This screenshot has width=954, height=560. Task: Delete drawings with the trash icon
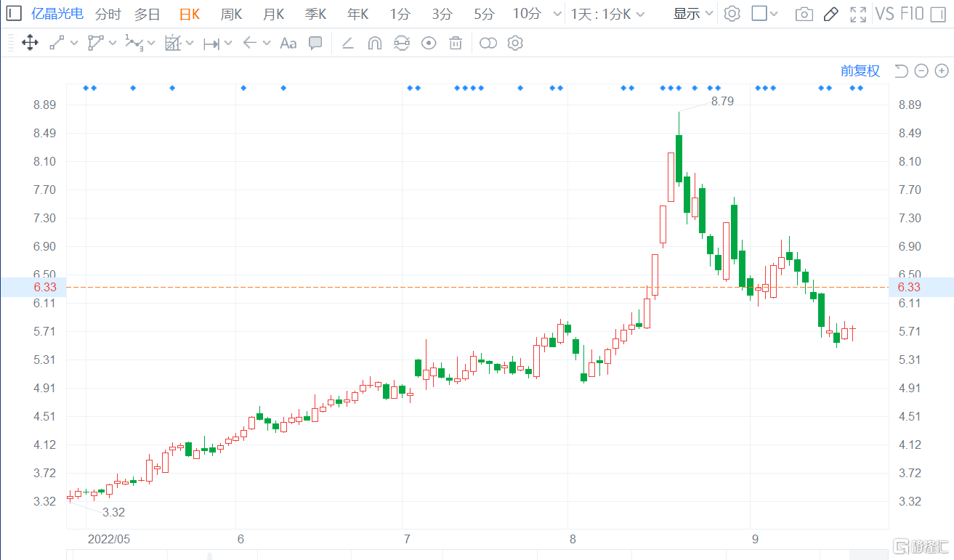[x=456, y=44]
